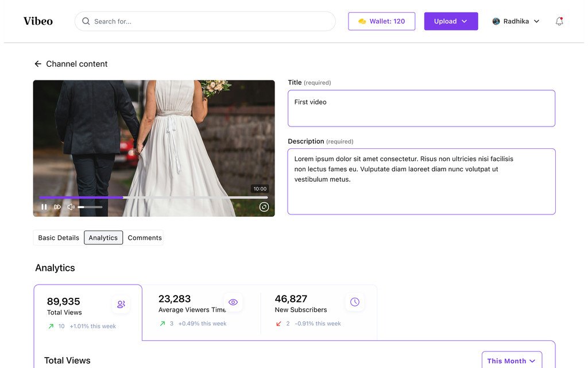Click the green up arrow beside 3
The width and height of the screenshot is (588, 368).
(163, 324)
